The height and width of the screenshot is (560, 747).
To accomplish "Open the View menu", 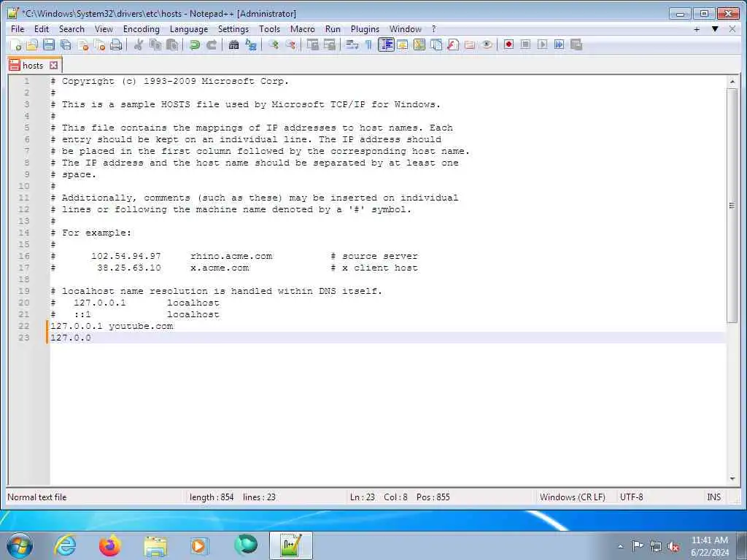I will tap(104, 29).
